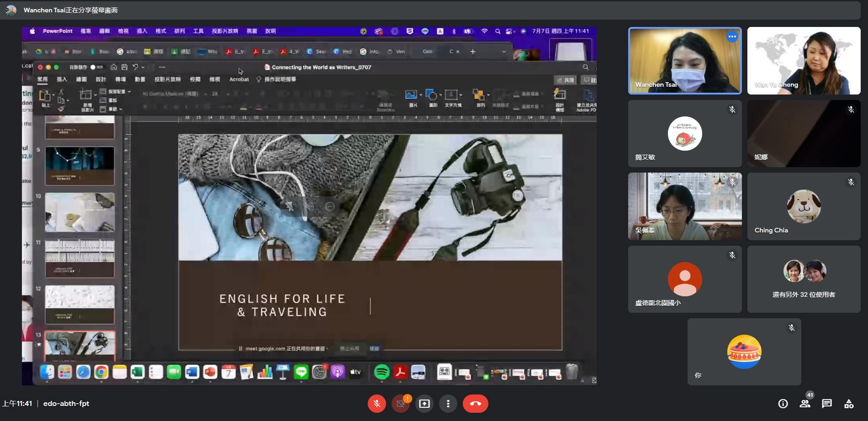
Task: Click the Wi-Fi icon in macOS menu bar
Action: point(484,31)
